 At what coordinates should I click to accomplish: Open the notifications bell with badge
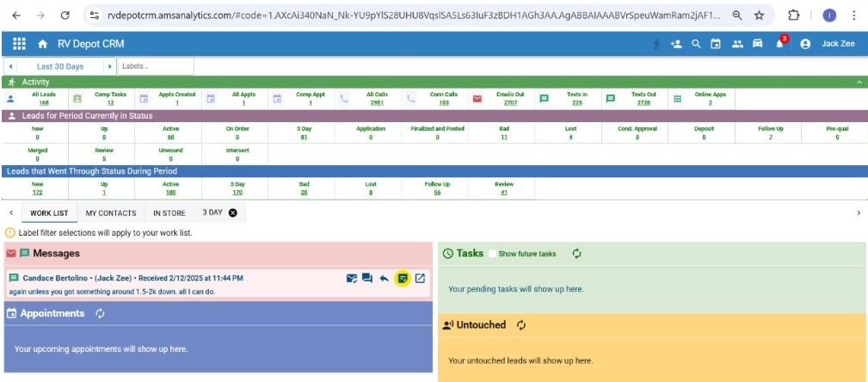[x=780, y=44]
